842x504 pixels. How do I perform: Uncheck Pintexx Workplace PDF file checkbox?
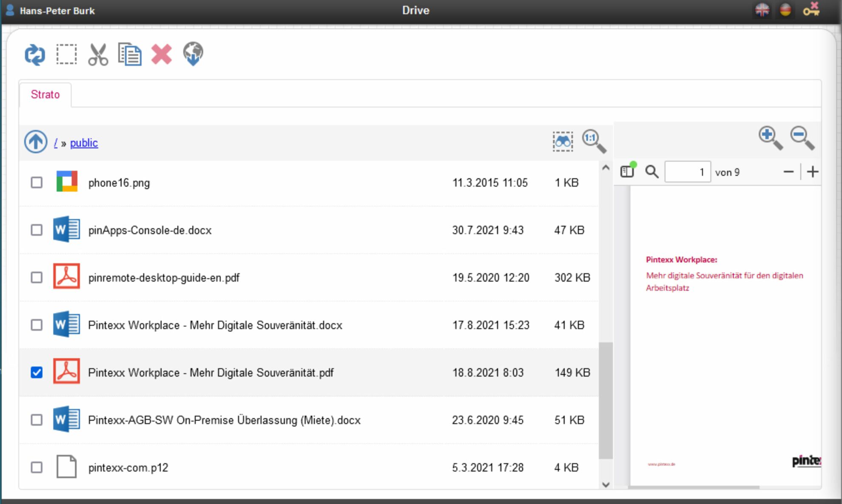click(x=37, y=373)
